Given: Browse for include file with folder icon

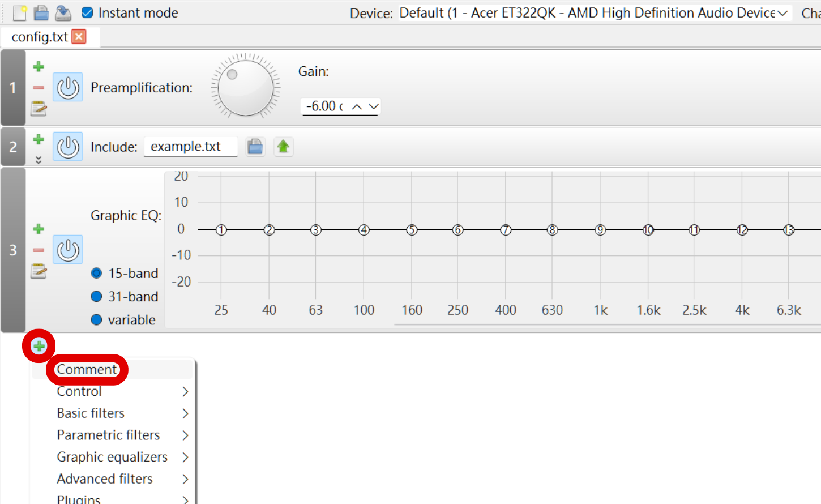Looking at the screenshot, I should (255, 147).
